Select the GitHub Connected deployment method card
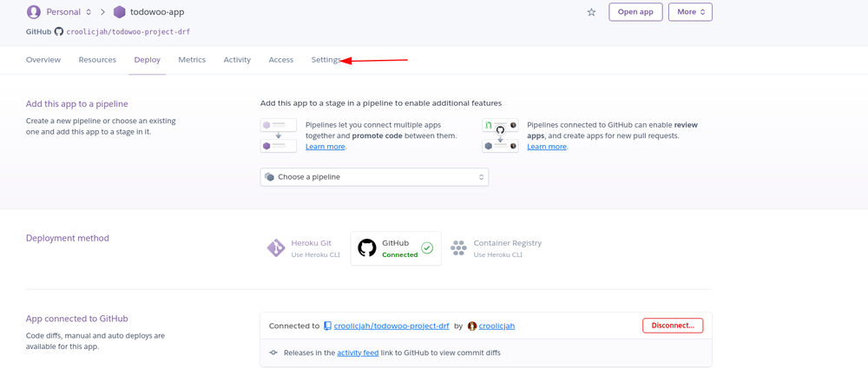Viewport: 868px width, 389px height. [x=396, y=248]
